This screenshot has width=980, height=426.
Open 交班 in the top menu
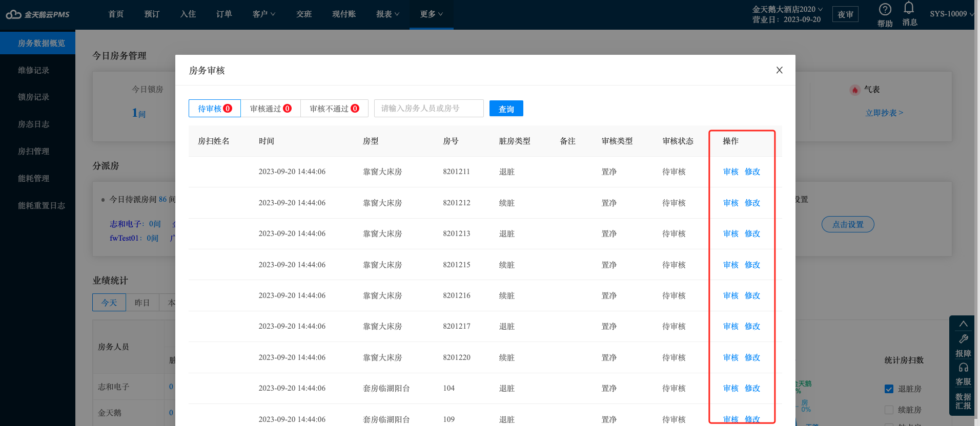(304, 14)
